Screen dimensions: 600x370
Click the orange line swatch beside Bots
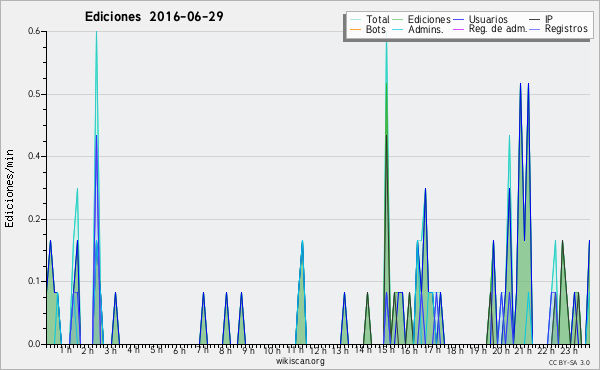(355, 29)
